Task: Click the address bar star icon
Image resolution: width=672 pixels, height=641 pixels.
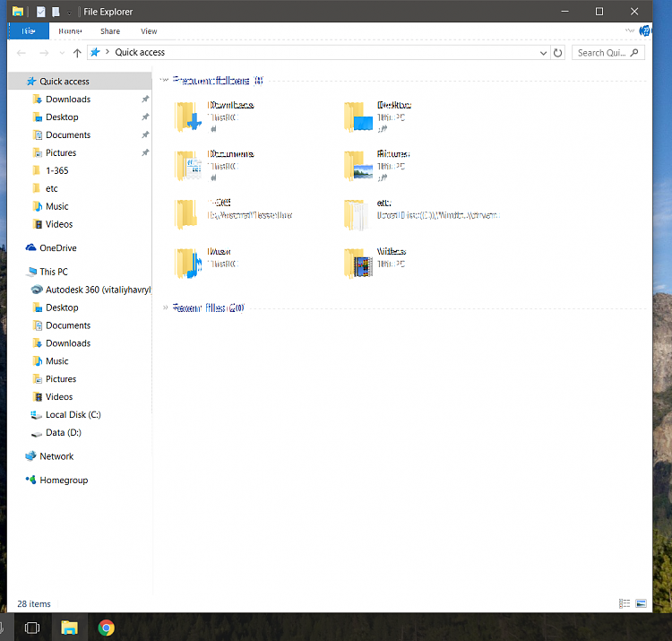Action: click(95, 52)
